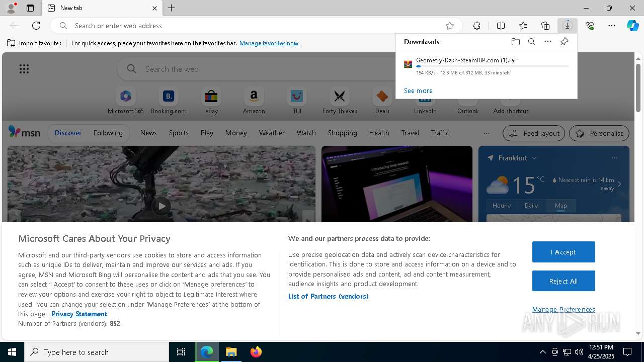Search downloads magnifier icon

[532, 42]
